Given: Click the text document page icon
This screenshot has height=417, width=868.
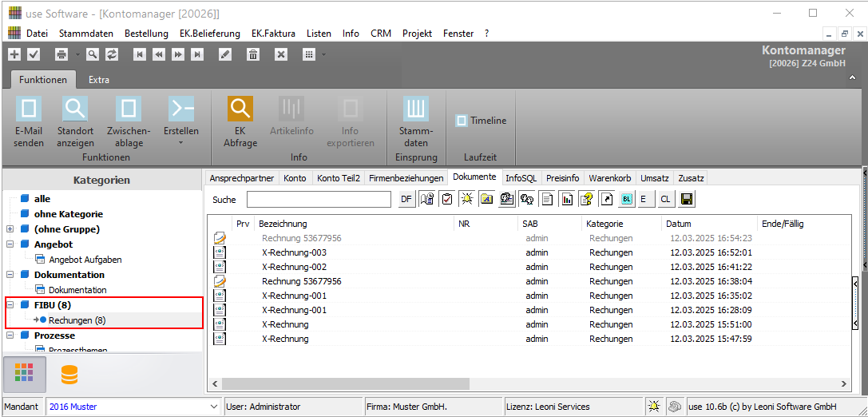Looking at the screenshot, I should 547,200.
